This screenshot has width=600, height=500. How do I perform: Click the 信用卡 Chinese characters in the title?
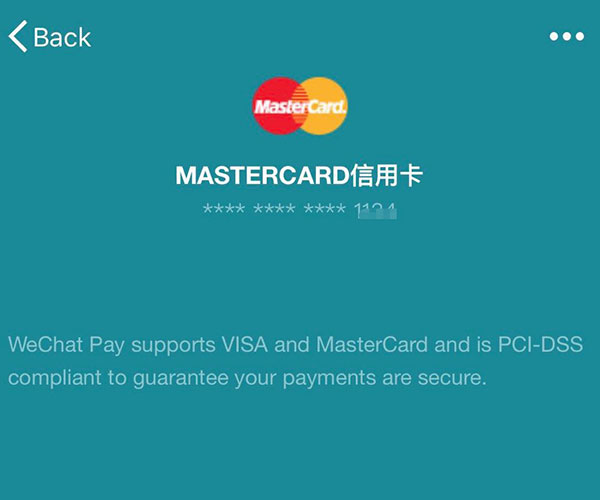click(x=387, y=176)
